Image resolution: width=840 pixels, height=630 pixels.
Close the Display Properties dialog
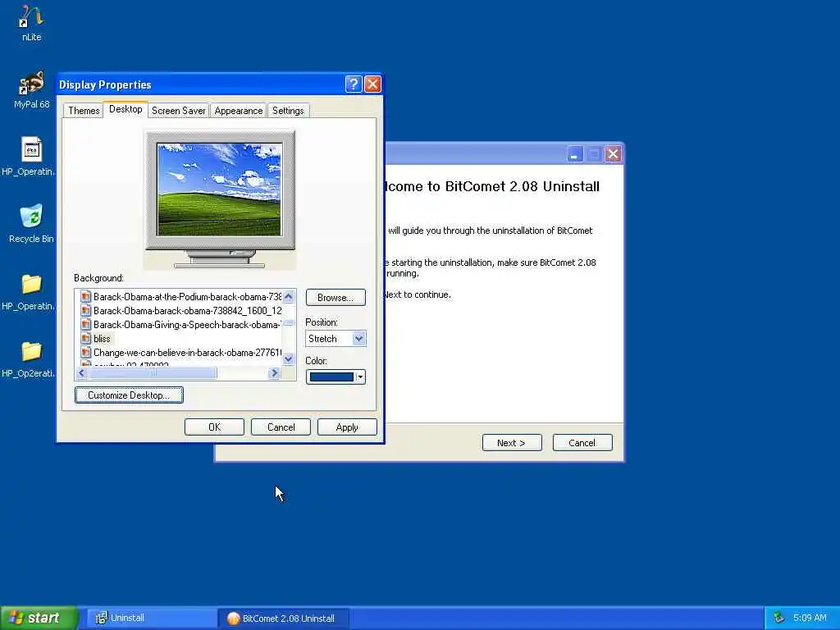372,84
